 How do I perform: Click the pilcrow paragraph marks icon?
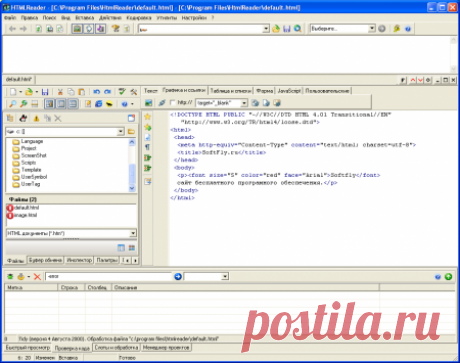click(147, 147)
